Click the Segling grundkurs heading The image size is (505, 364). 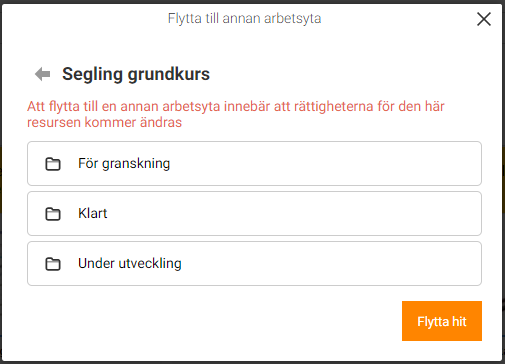point(136,74)
